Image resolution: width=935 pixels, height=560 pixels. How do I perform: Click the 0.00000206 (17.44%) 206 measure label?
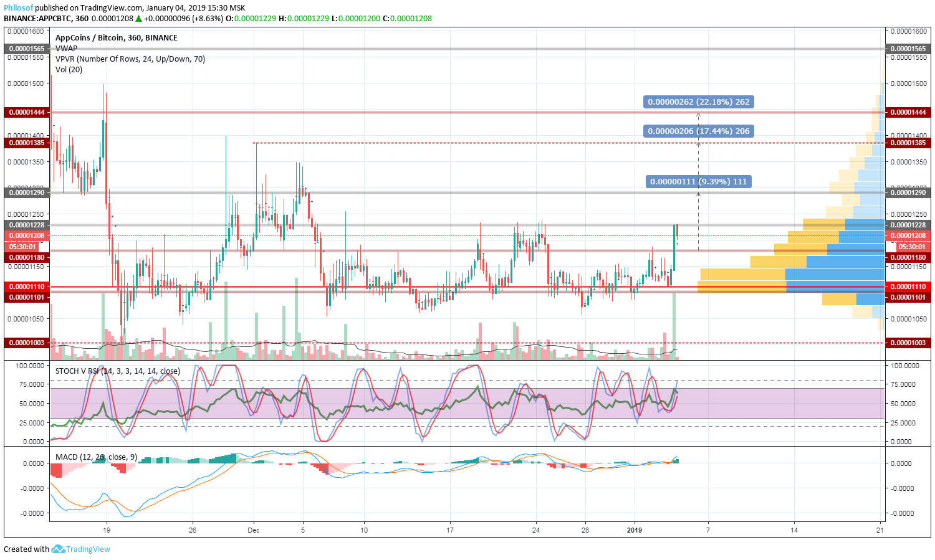coord(699,131)
